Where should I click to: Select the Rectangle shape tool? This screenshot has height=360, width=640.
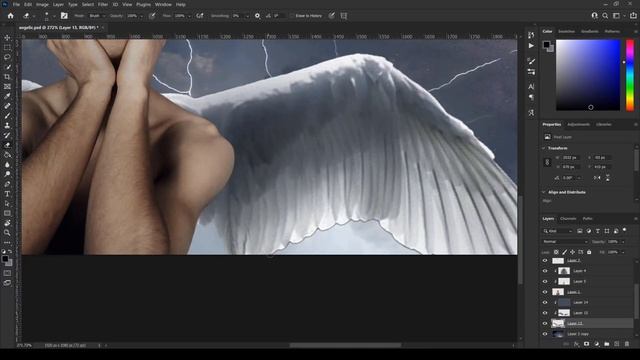tap(7, 213)
